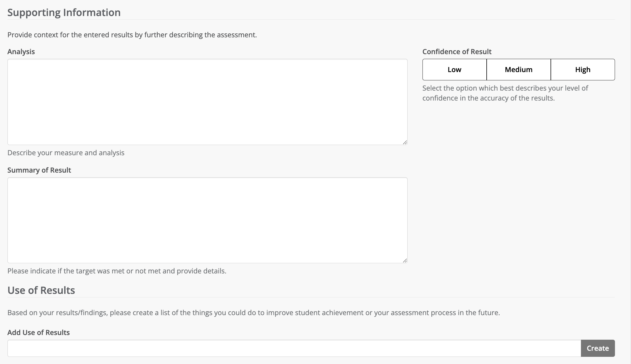Image resolution: width=631 pixels, height=364 pixels.
Task: Focus the Summary of Result text box
Action: coord(207,220)
